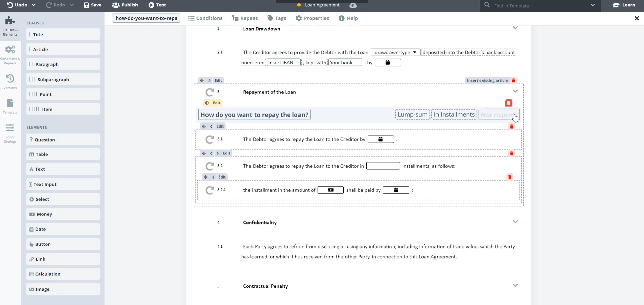Viewport: 644px width, 305px height.
Task: Add a Question element from the sidebar
Action: [63, 140]
